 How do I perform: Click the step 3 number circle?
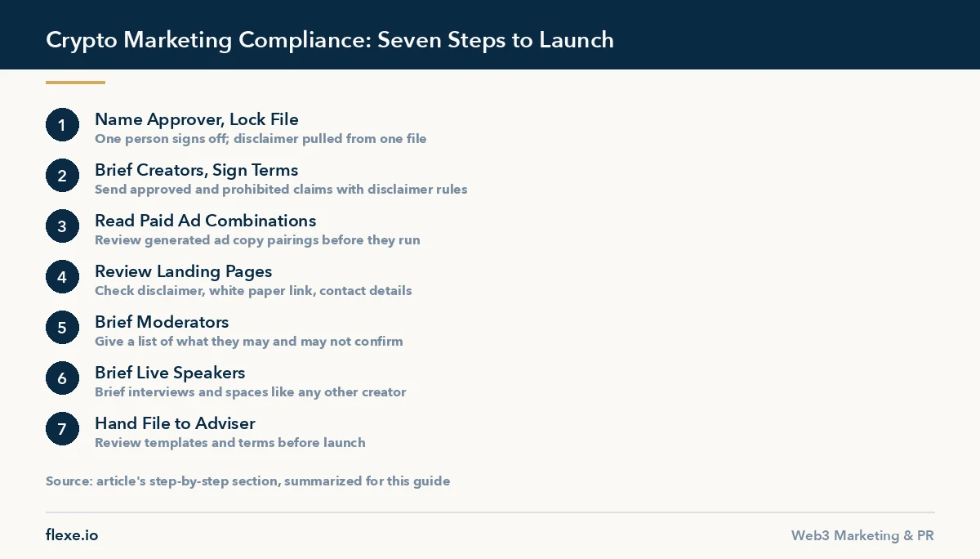pos(62,226)
